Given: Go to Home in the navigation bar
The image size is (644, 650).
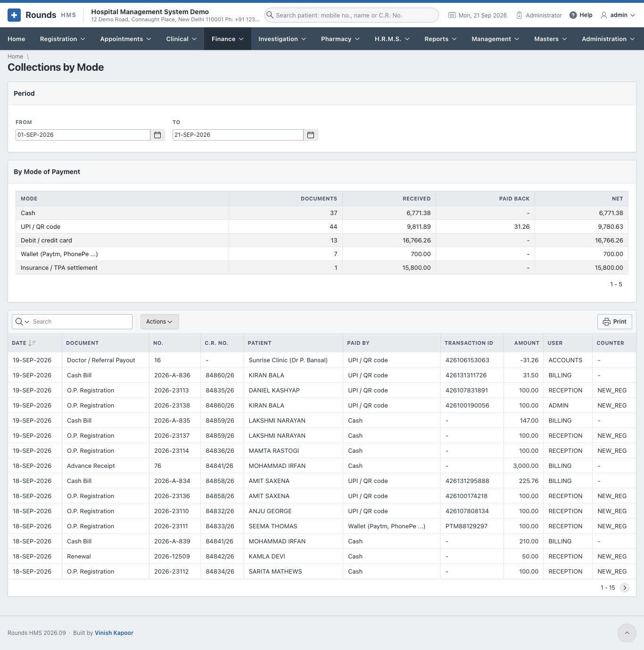Looking at the screenshot, I should click(x=17, y=39).
